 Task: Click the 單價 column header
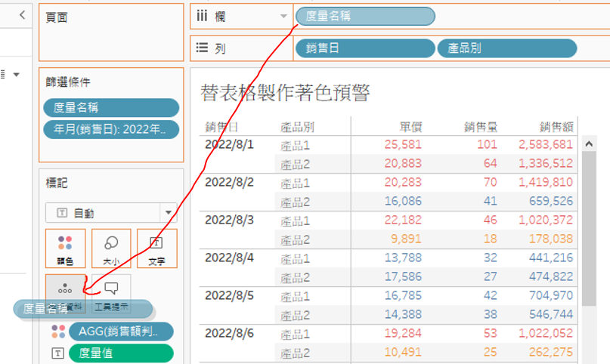click(x=410, y=127)
